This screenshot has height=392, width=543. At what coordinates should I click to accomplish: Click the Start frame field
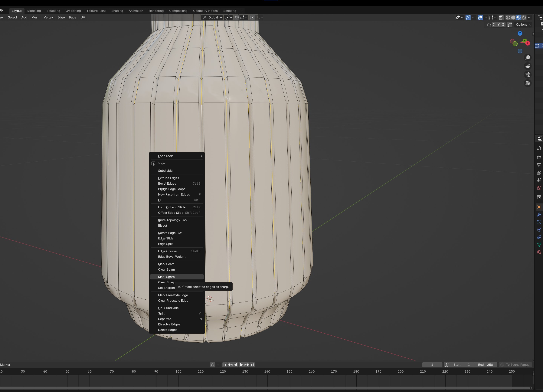[x=462, y=365]
